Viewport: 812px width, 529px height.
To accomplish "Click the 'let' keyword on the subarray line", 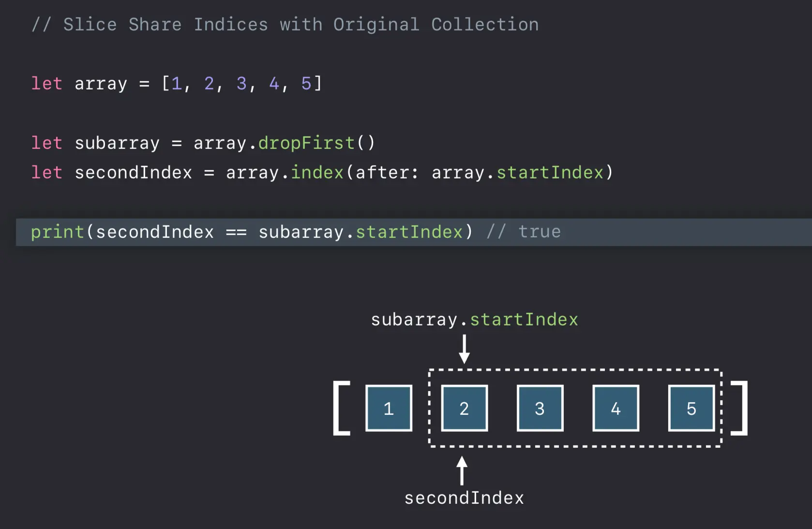I will (x=46, y=143).
